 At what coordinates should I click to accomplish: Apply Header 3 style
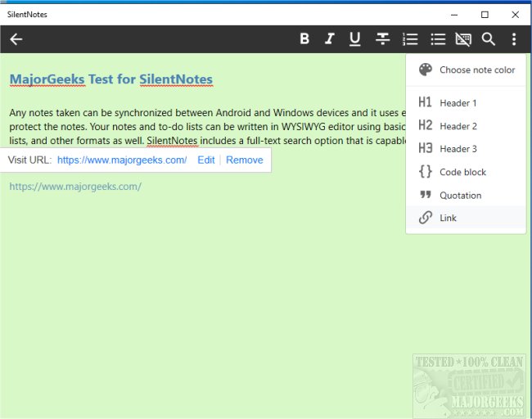466,149
